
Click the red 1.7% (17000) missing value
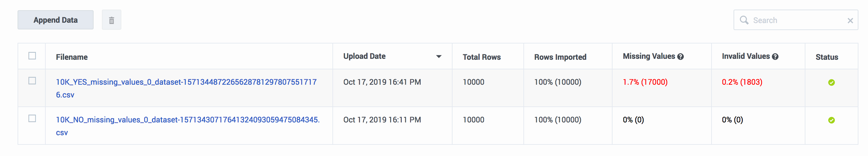(x=645, y=82)
